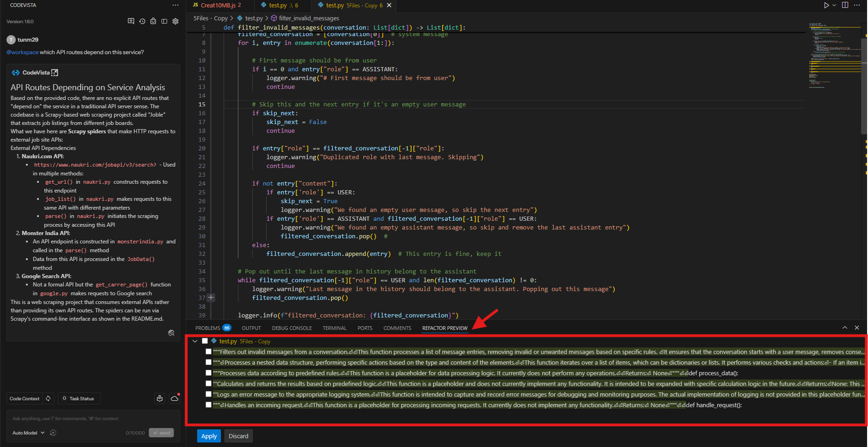
Task: Expand the CodeVista response fullscreen icon
Action: click(55, 73)
